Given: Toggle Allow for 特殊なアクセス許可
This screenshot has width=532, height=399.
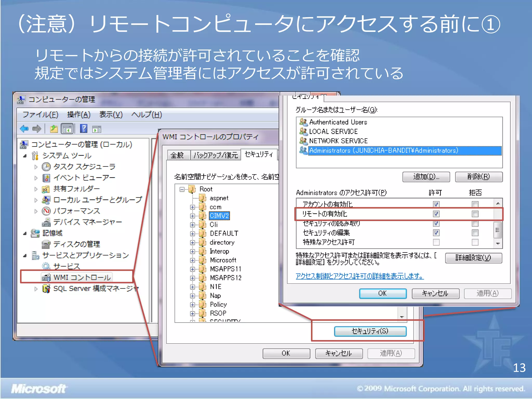Looking at the screenshot, I should point(436,242).
